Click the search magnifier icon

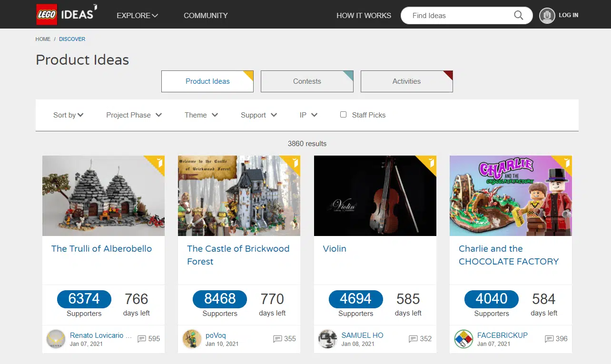click(518, 15)
